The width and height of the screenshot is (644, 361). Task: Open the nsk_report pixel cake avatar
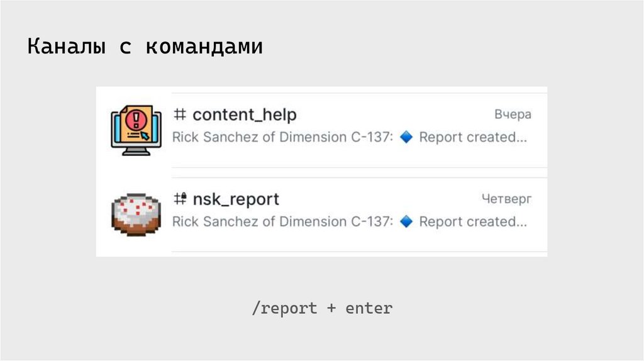tap(136, 214)
